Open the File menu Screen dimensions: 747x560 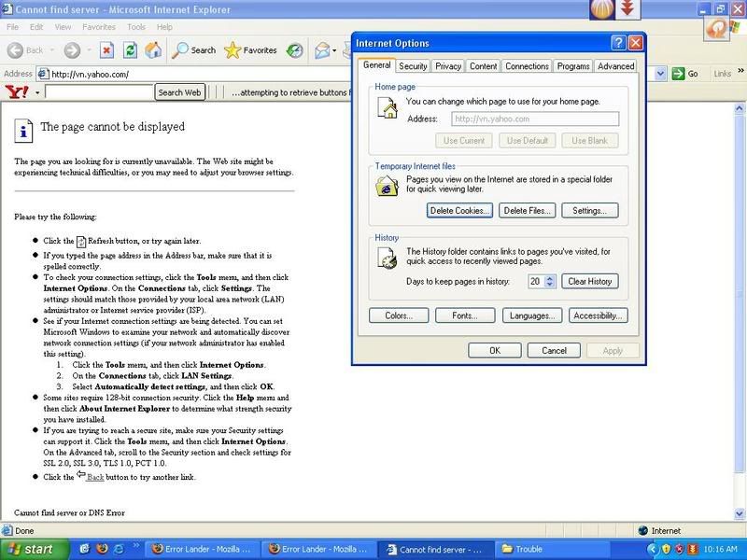tap(12, 27)
